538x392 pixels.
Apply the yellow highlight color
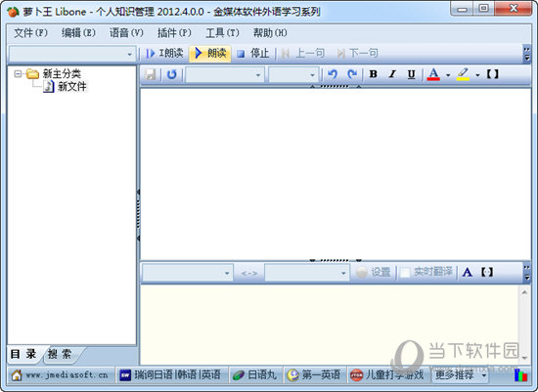tap(463, 74)
